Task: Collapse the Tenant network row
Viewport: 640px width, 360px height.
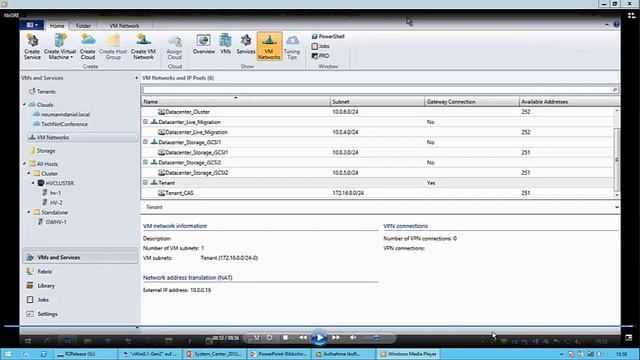Action: 145,183
